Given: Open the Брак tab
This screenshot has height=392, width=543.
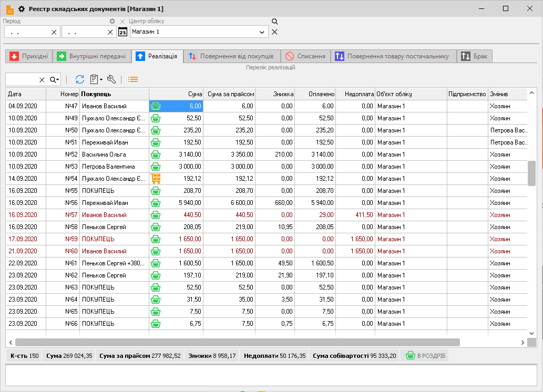Looking at the screenshot, I should 475,56.
